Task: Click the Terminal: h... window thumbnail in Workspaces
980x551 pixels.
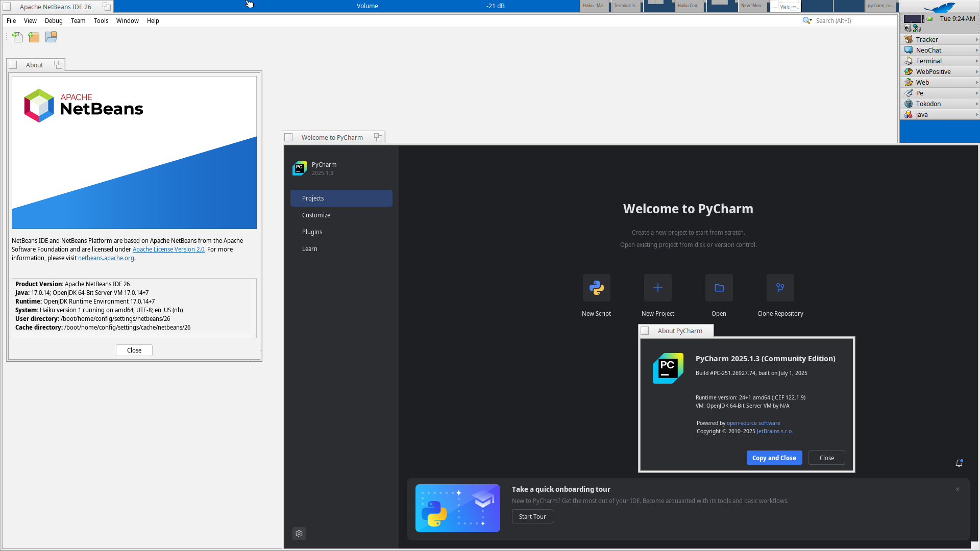Action: (626, 6)
